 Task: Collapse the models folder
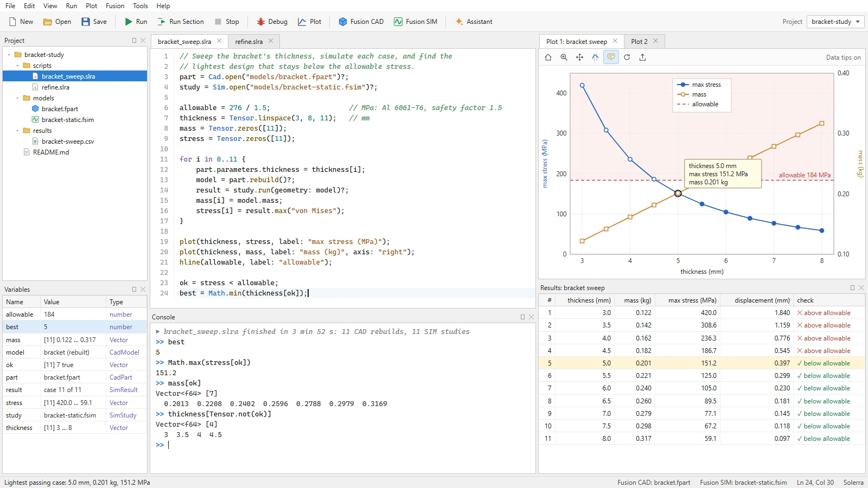coord(18,98)
